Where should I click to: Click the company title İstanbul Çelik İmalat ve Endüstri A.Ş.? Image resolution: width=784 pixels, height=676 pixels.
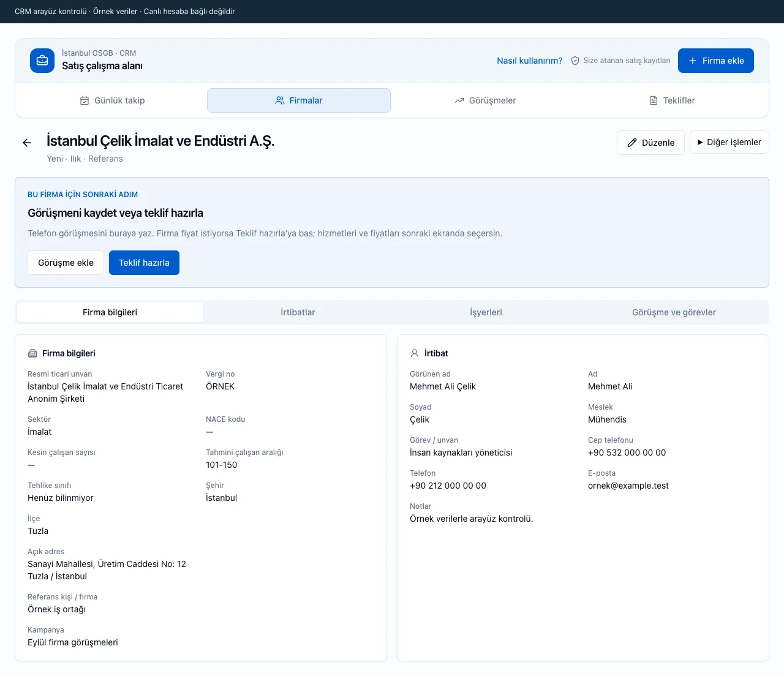(x=160, y=141)
